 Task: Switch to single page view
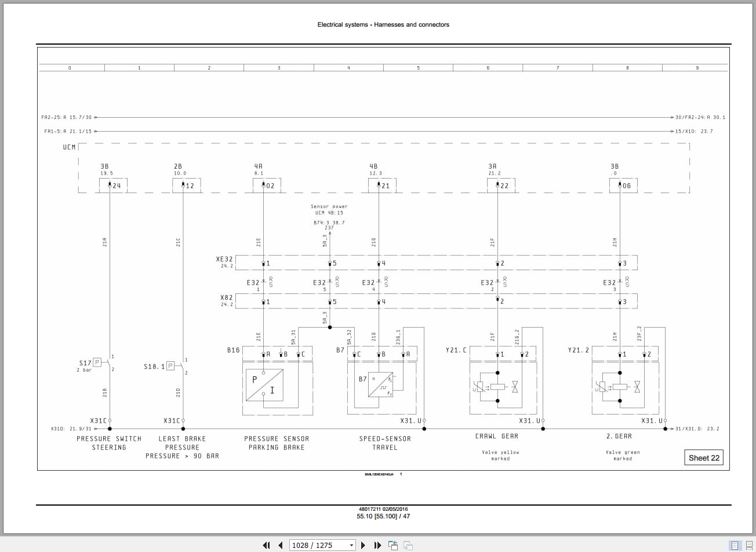(735, 545)
